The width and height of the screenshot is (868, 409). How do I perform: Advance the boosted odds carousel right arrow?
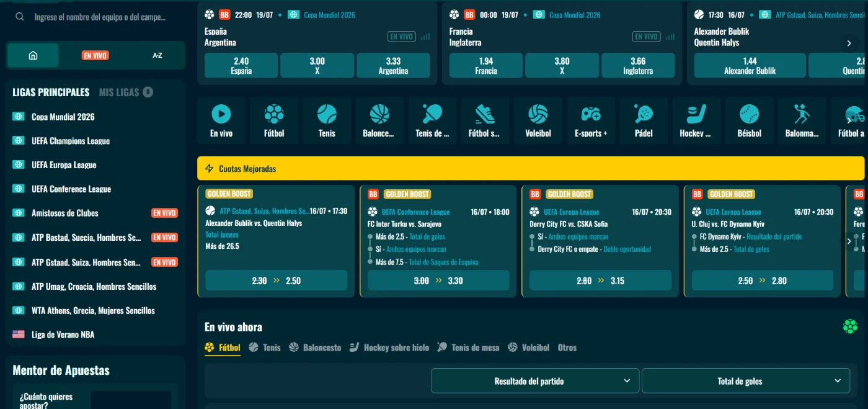click(849, 241)
